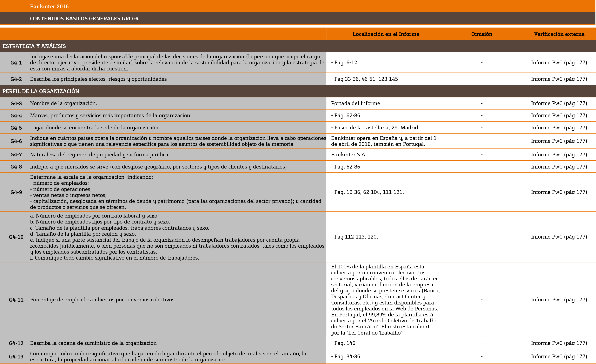Click "Indique en cuántos países opera" description
This screenshot has width=596, height=364.
point(178,141)
